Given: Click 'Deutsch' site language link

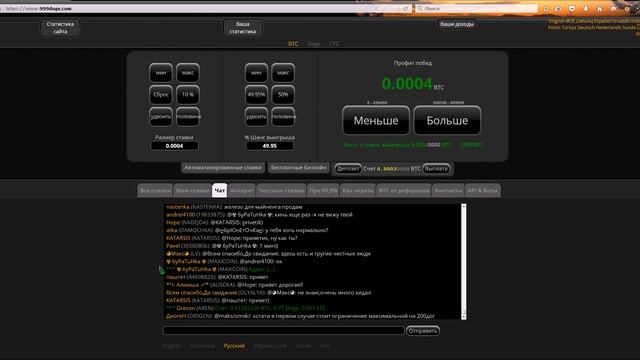Looking at the screenshot, I should [586, 27].
